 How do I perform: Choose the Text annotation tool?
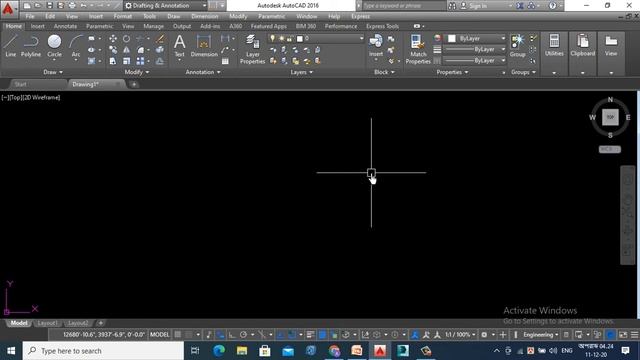[179, 46]
